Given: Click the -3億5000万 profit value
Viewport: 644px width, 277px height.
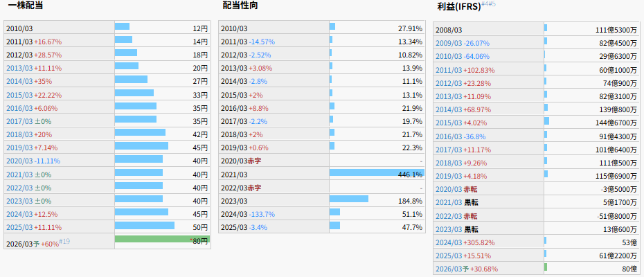Looking at the screenshot, I should tap(619, 190).
